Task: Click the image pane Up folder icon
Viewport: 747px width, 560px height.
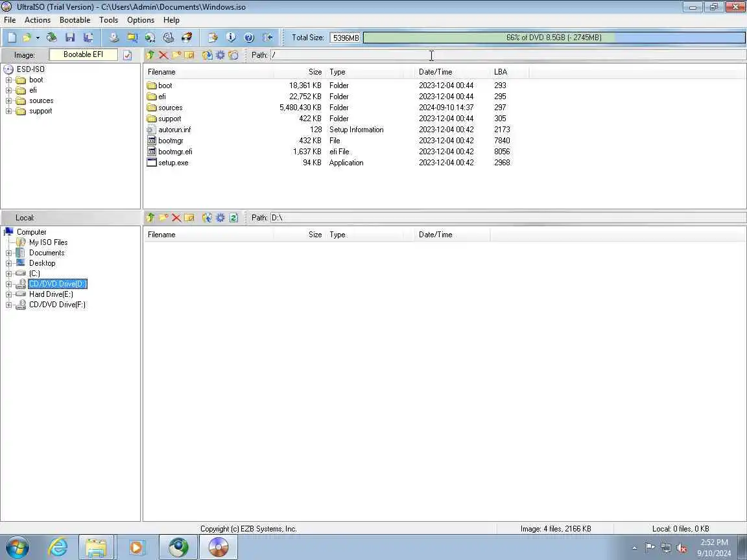Action: point(150,55)
